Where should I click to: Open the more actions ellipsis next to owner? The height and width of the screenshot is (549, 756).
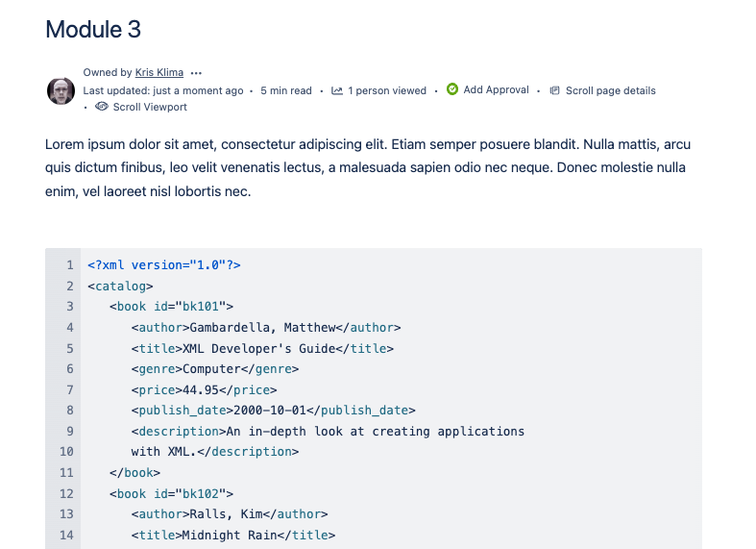(x=196, y=73)
